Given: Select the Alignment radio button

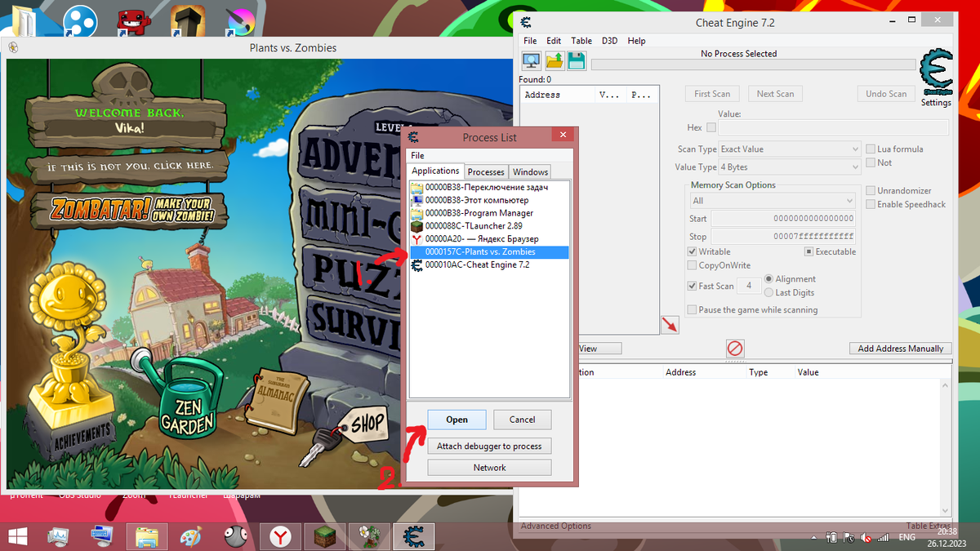Looking at the screenshot, I should pos(769,279).
